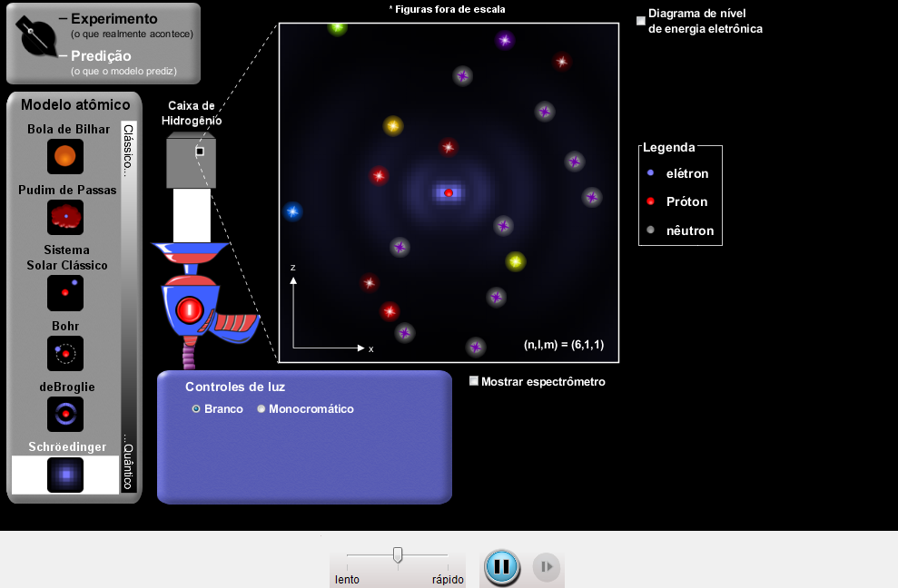Click the Experimento/Predição switch knob
Viewport: 898px width, 588px height.
(x=36, y=37)
